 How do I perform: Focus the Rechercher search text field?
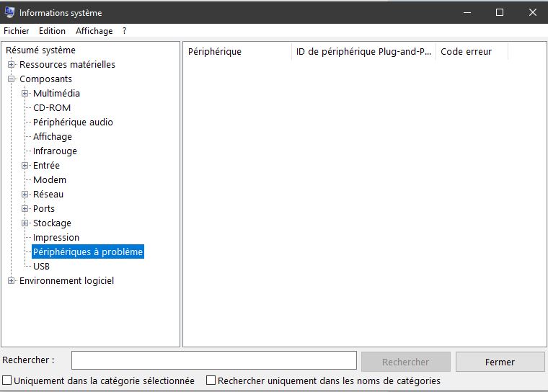pyautogui.click(x=214, y=360)
